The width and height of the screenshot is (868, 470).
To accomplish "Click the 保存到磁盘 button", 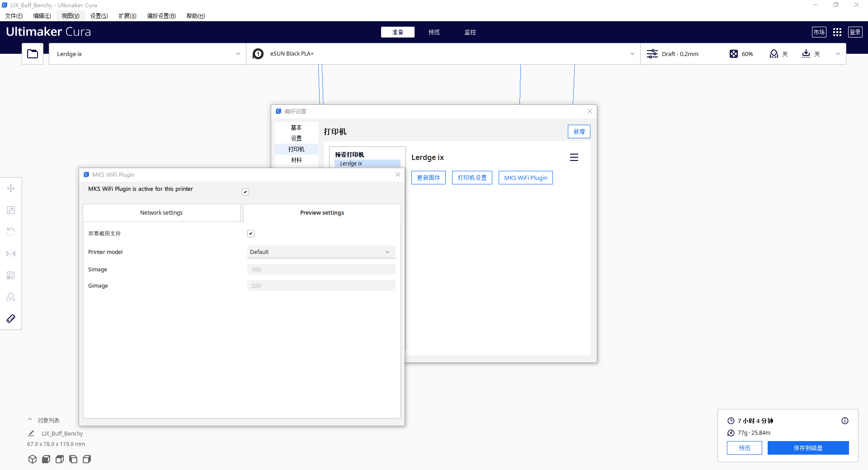I will click(x=808, y=448).
